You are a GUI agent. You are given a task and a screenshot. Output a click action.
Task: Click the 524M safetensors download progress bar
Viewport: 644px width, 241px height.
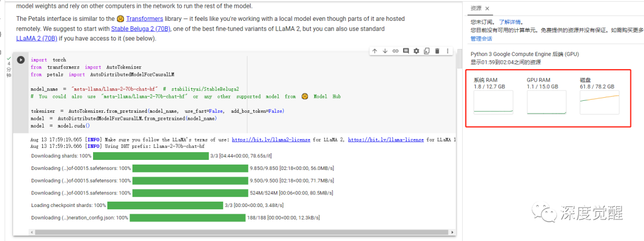190,193
